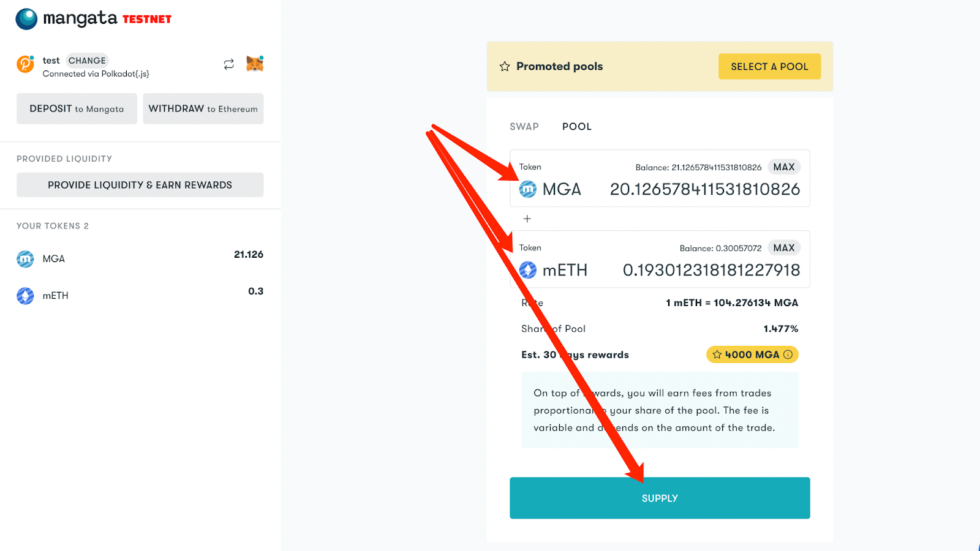
Task: Click the star icon beside Promoted pools
Action: 505,66
